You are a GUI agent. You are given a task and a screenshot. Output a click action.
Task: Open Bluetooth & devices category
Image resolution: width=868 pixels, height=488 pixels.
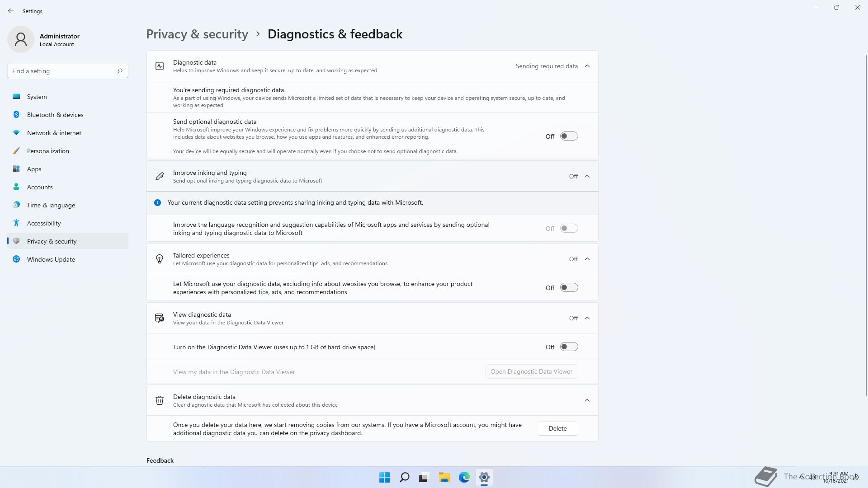click(x=68, y=115)
